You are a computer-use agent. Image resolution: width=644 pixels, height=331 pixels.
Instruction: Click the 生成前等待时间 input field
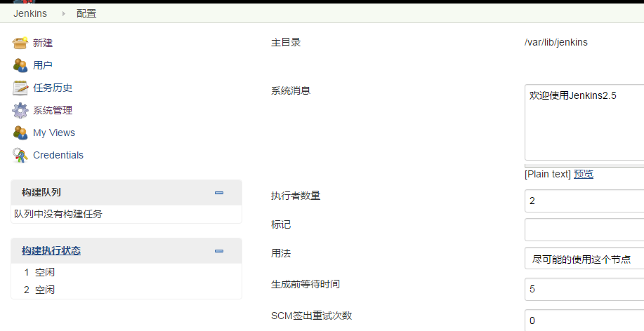584,289
